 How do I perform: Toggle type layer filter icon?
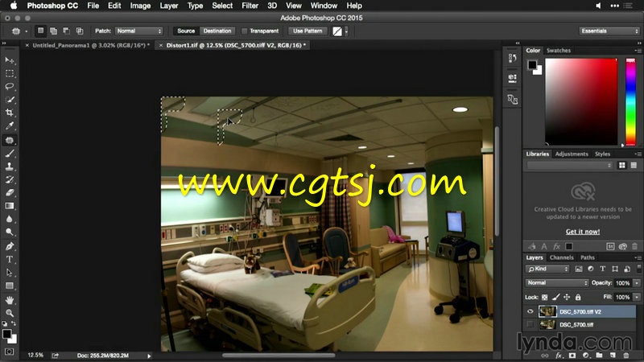coord(602,269)
